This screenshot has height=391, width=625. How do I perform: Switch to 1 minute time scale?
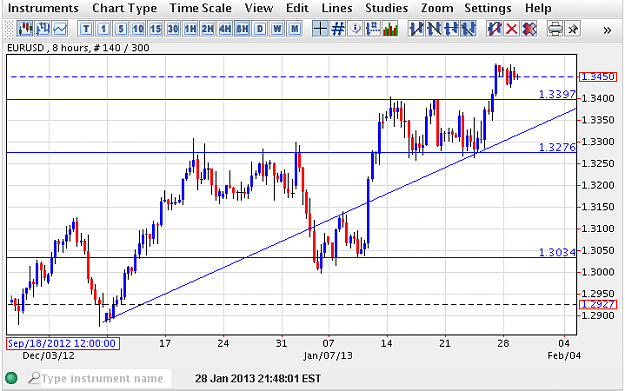point(103,29)
